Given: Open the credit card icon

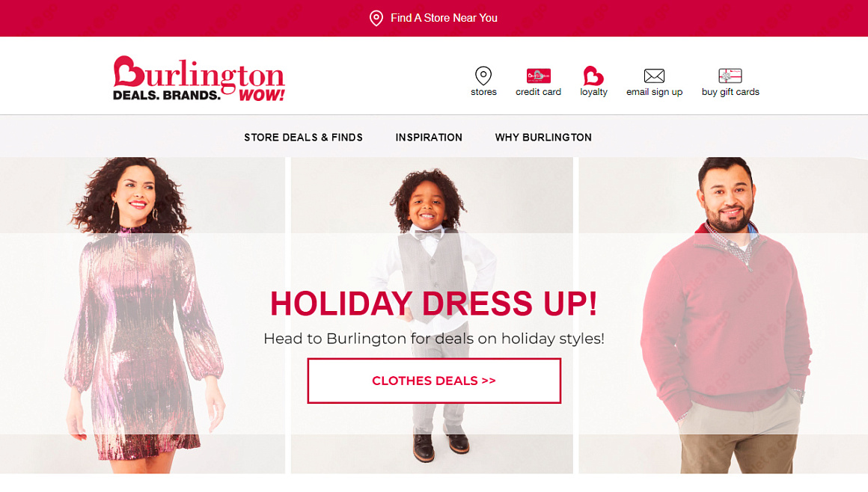Looking at the screenshot, I should [538, 76].
